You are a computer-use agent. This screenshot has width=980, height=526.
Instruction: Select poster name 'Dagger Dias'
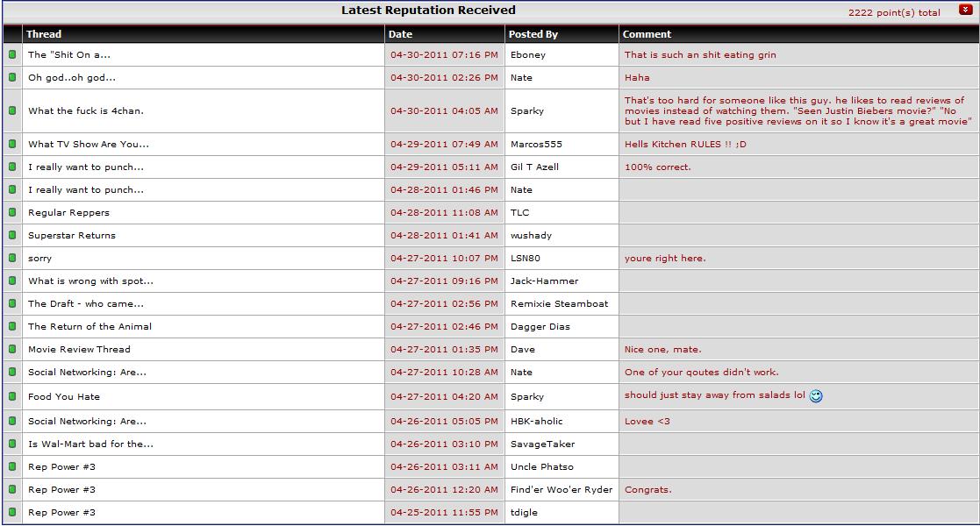click(540, 326)
